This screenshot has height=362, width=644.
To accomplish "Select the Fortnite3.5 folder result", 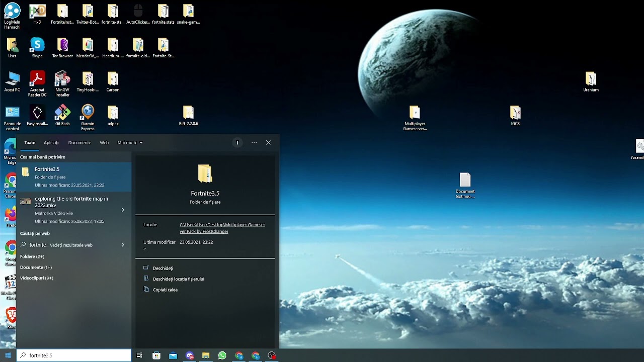I will click(x=74, y=177).
